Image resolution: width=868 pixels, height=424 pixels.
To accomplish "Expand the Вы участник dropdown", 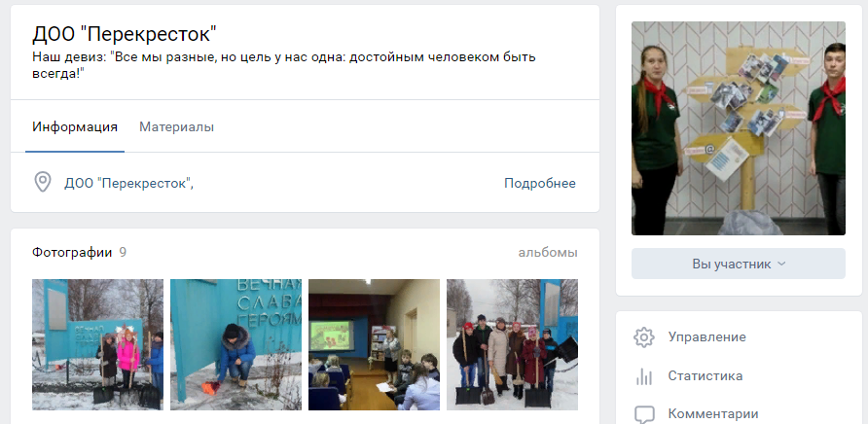I will (x=738, y=264).
